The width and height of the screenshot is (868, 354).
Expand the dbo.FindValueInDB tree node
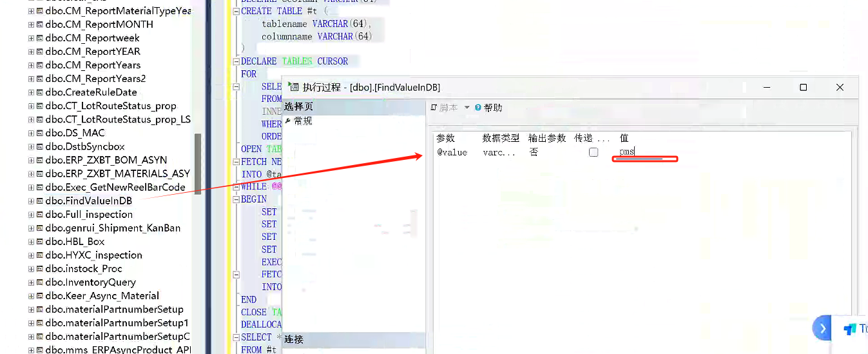31,201
